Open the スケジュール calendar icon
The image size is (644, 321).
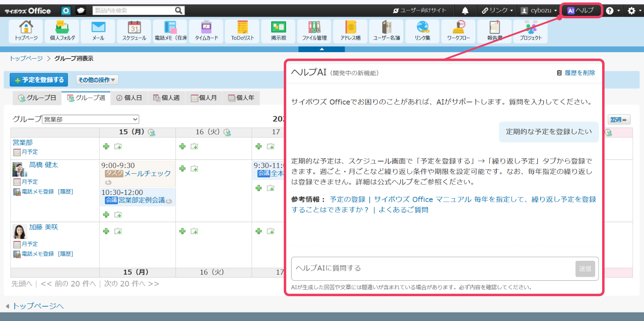(134, 31)
